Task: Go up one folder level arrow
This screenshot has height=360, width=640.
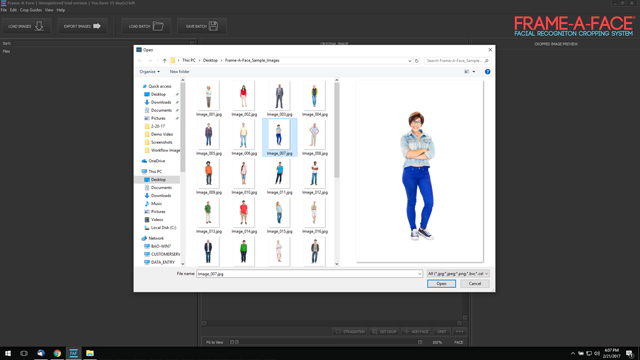Action: pos(164,60)
